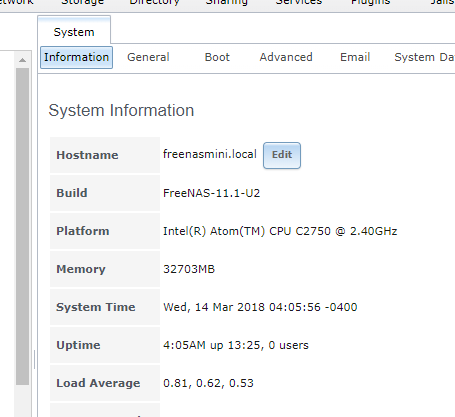Click the Load Average row label

click(98, 383)
